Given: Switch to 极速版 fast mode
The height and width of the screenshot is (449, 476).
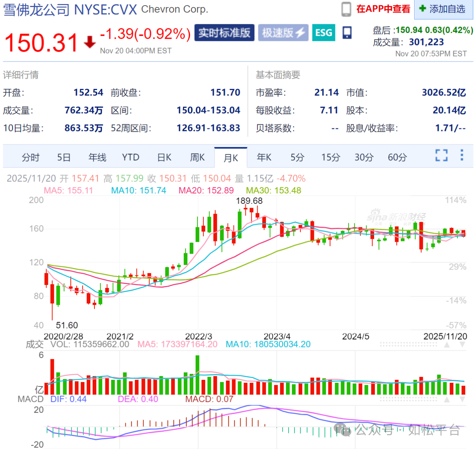Looking at the screenshot, I should 283,33.
